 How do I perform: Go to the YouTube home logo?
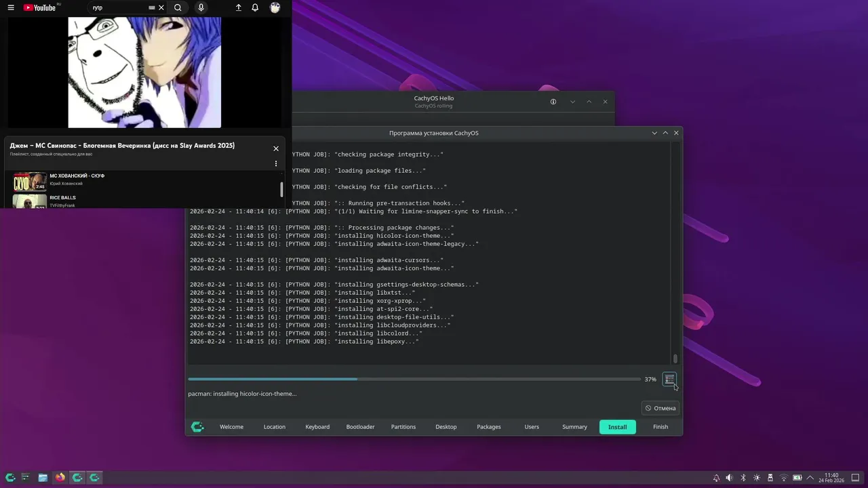[x=39, y=7]
